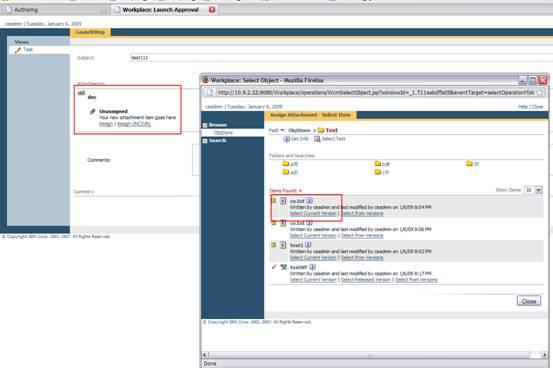This screenshot has width=553, height=368.
Task: Click the info icon beside ce.txt 8:06 PM
Action: coord(309,223)
